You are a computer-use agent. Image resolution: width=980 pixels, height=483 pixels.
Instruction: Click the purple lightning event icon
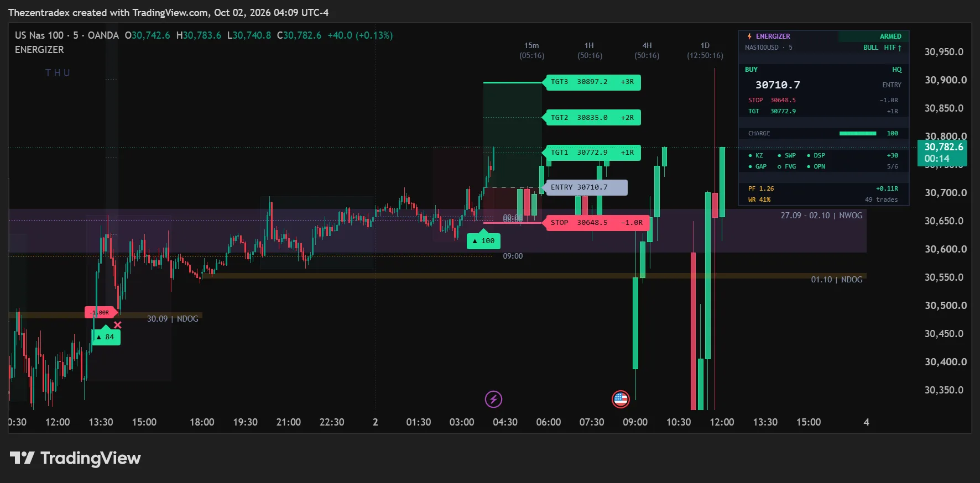(493, 399)
